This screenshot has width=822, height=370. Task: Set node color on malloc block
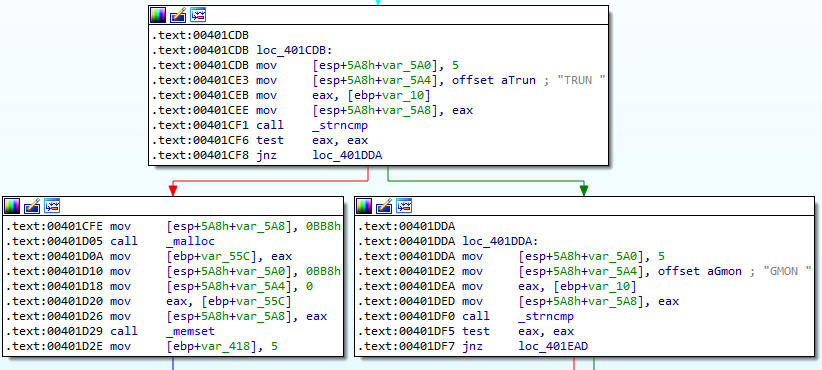tap(12, 206)
